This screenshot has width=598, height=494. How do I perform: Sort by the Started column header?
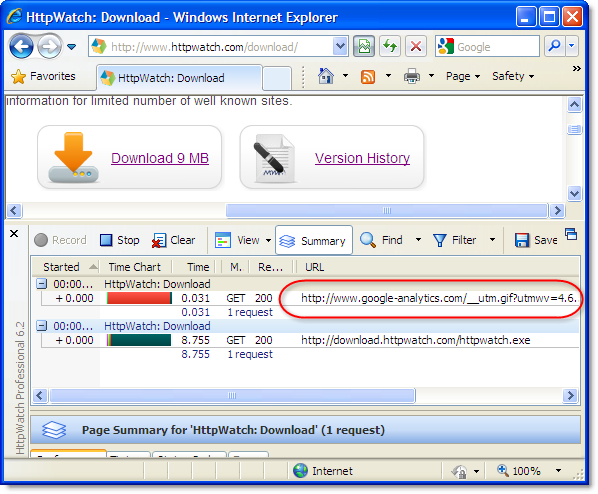pyautogui.click(x=66, y=267)
